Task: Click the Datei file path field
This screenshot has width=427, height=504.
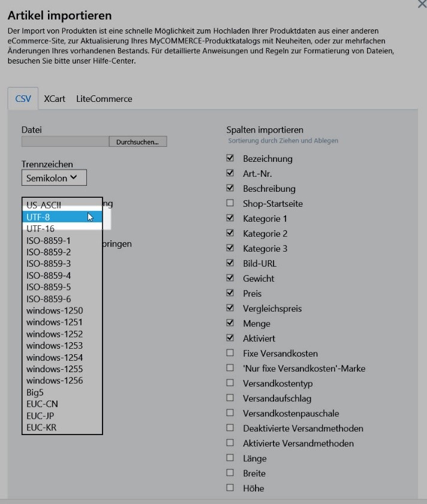Action: pos(65,142)
